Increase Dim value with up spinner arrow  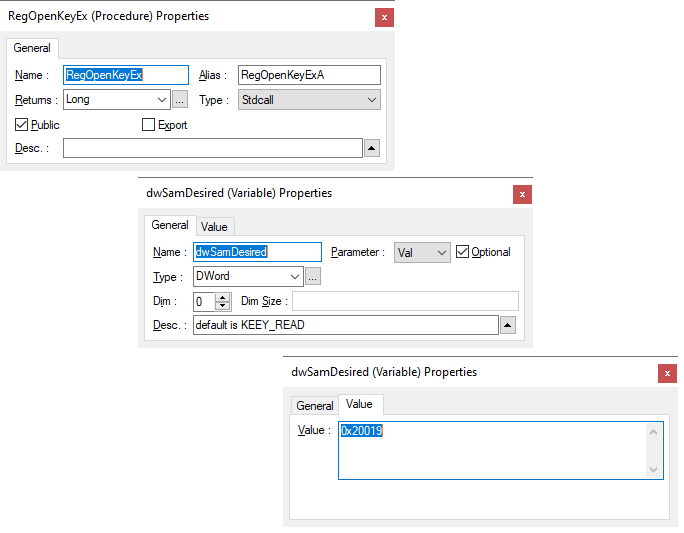(223, 297)
